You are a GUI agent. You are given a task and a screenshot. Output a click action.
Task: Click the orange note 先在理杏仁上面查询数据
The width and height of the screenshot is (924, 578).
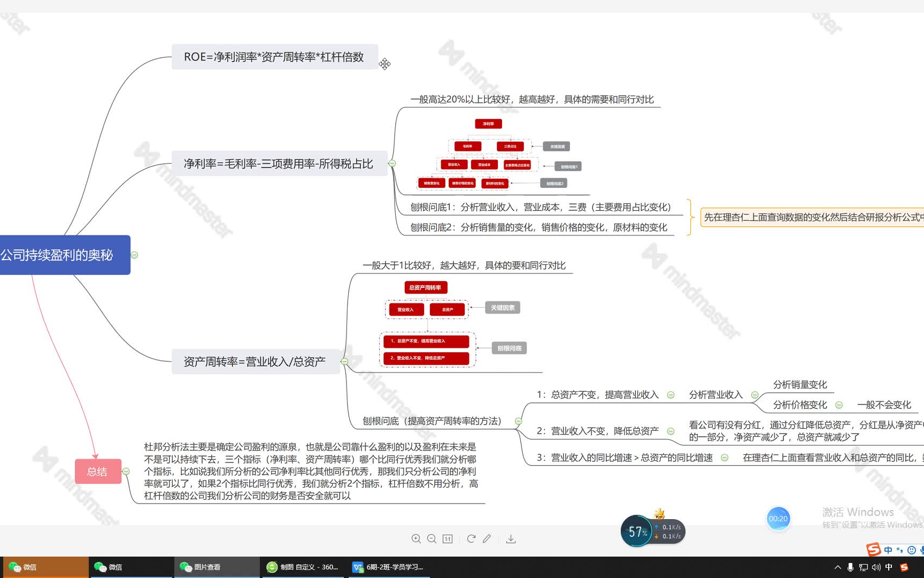pos(812,217)
